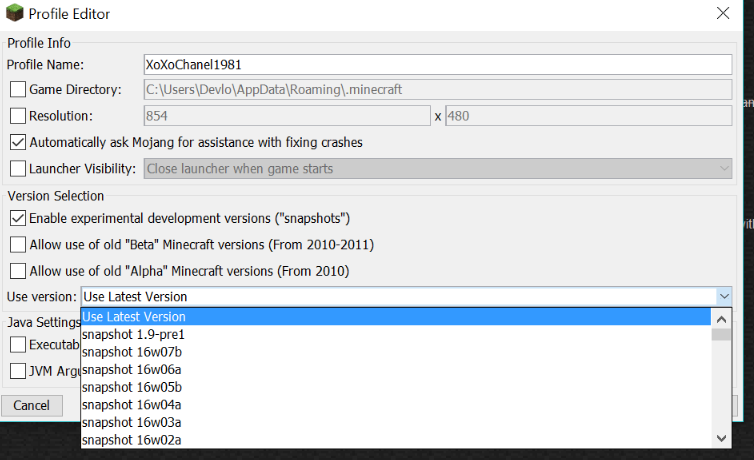Toggle the Game Directory checkbox
This screenshot has height=460, width=754.
click(18, 90)
